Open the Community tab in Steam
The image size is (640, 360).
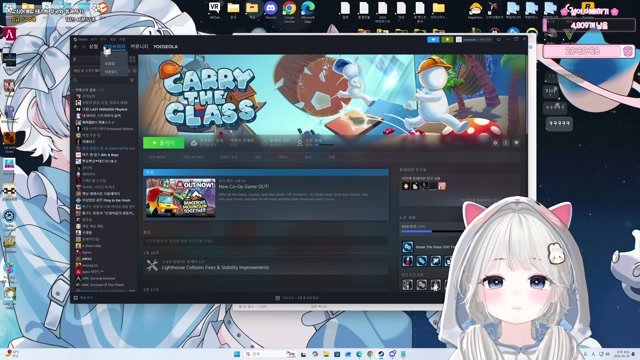tap(139, 47)
